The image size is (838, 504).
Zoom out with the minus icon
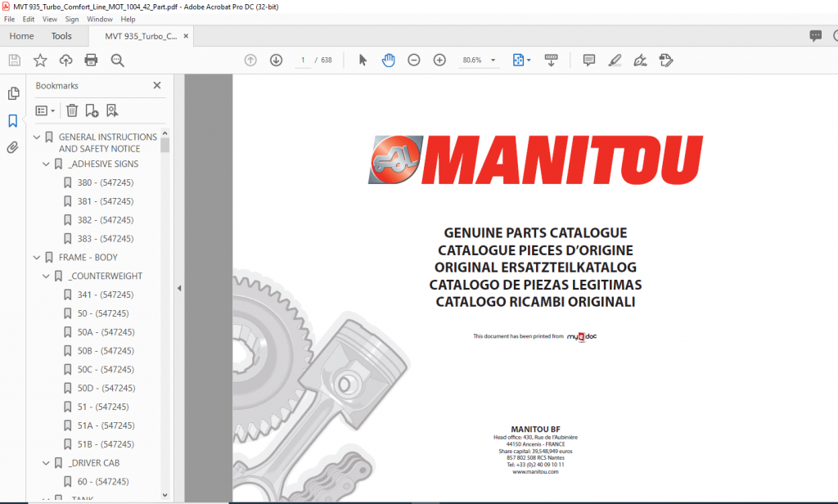click(x=413, y=60)
